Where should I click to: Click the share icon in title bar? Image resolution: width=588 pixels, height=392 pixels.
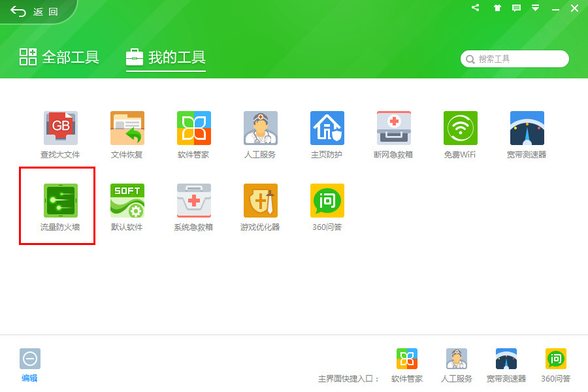(x=475, y=8)
